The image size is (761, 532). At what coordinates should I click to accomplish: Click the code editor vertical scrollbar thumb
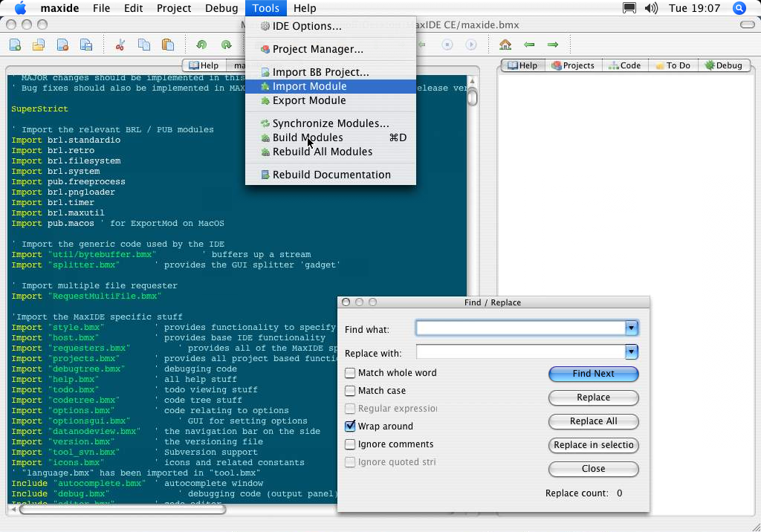click(x=472, y=97)
